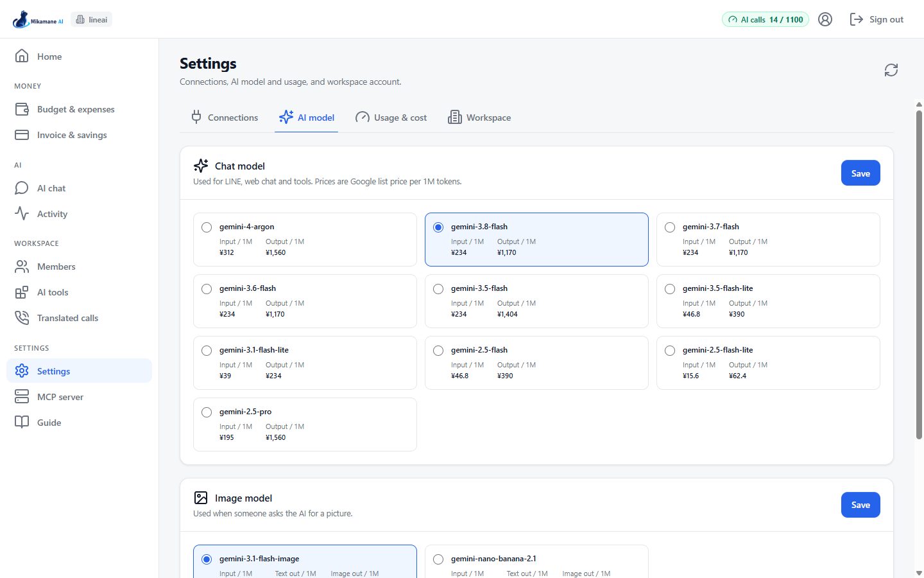The height and width of the screenshot is (578, 924).
Task: Click the AI calls 14 / 1100 usage badge
Action: point(766,19)
